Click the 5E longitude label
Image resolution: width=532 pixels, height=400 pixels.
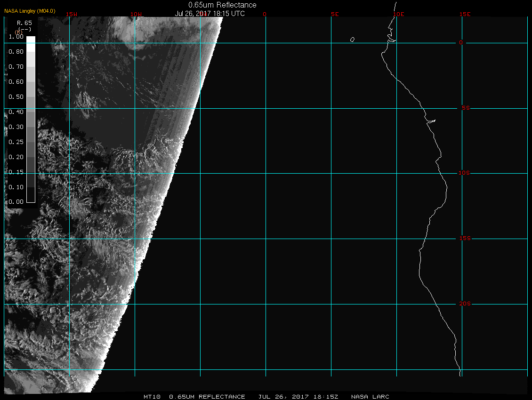335,14
